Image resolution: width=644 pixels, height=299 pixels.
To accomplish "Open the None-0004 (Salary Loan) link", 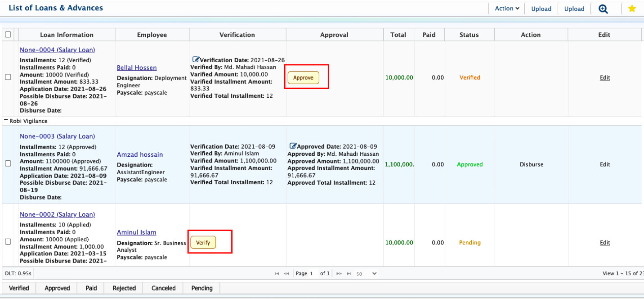I will click(57, 50).
